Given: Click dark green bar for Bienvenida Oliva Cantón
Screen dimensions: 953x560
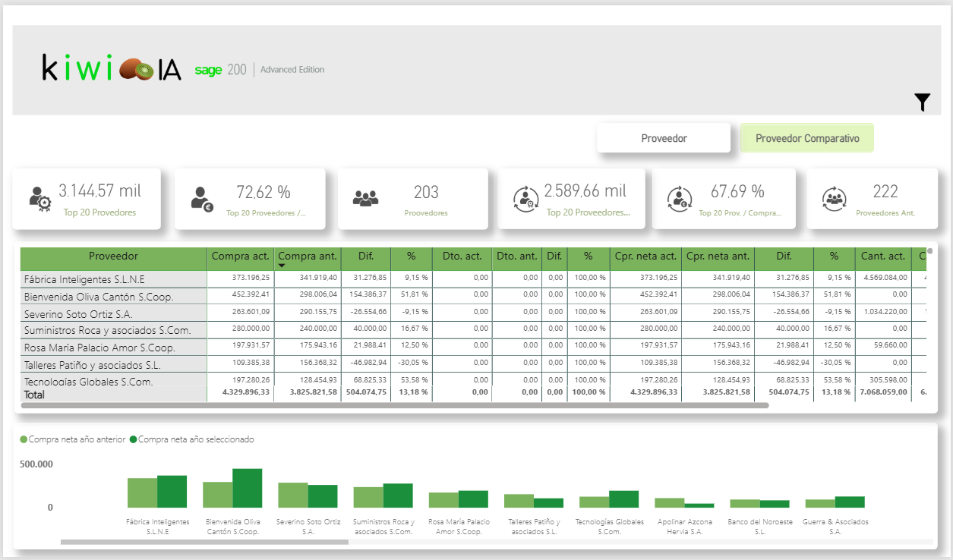Looking at the screenshot, I should coord(247,488).
